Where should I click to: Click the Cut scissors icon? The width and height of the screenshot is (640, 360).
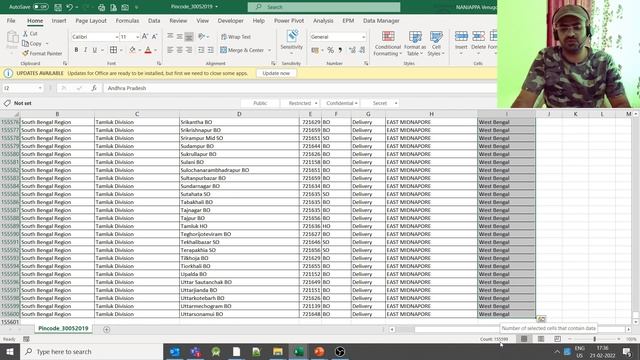click(x=25, y=33)
